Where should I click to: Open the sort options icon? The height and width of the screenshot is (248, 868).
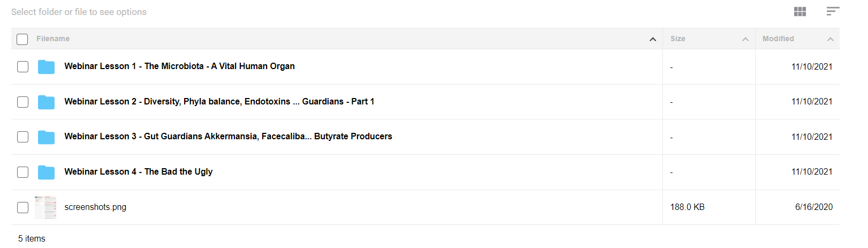(832, 11)
